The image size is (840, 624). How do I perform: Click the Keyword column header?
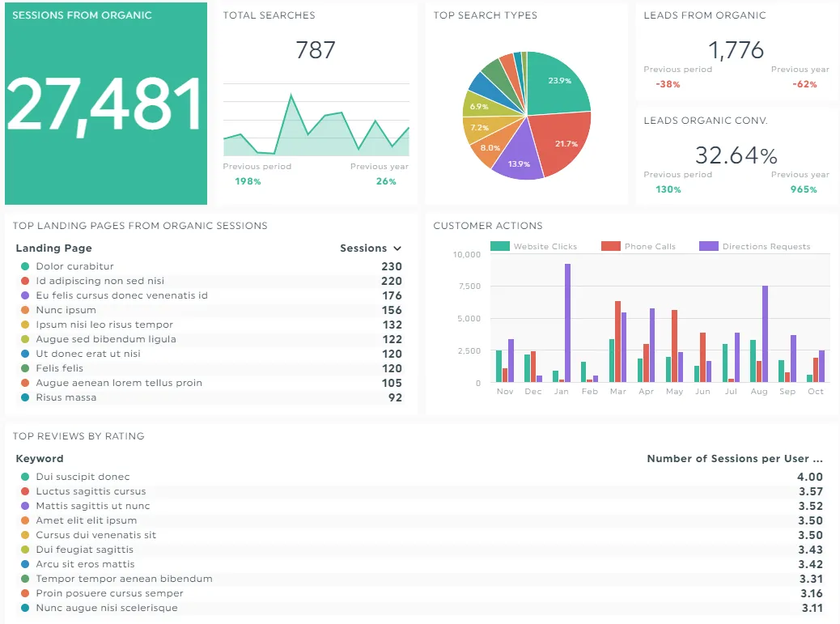(x=40, y=459)
